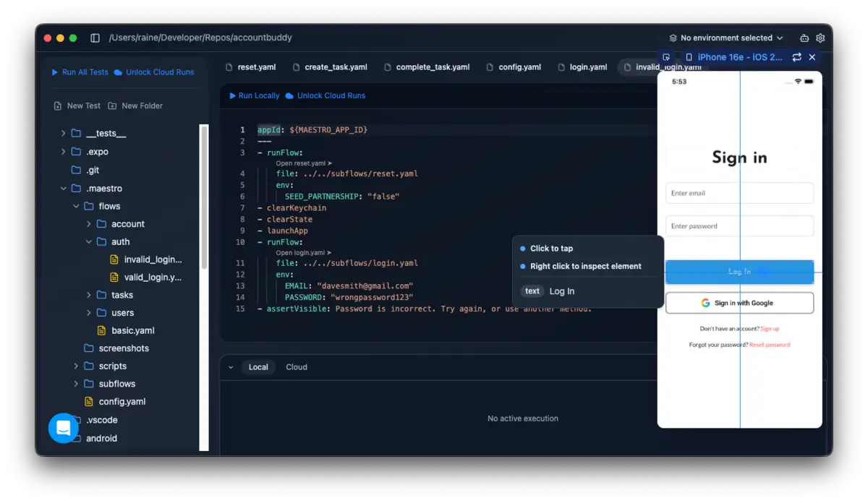The width and height of the screenshot is (868, 503).
Task: Click the element inspect cursor icon
Action: 666,57
